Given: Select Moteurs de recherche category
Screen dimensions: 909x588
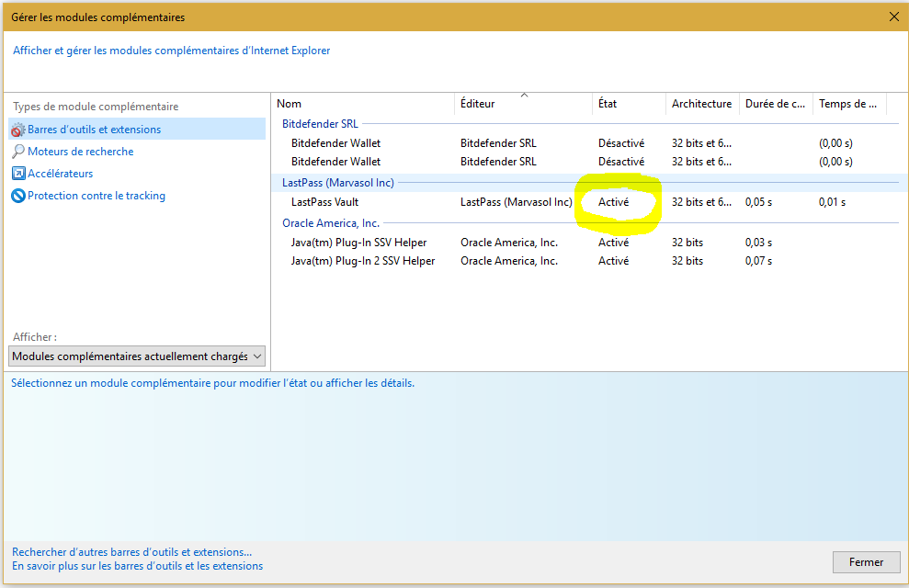Looking at the screenshot, I should point(80,152).
